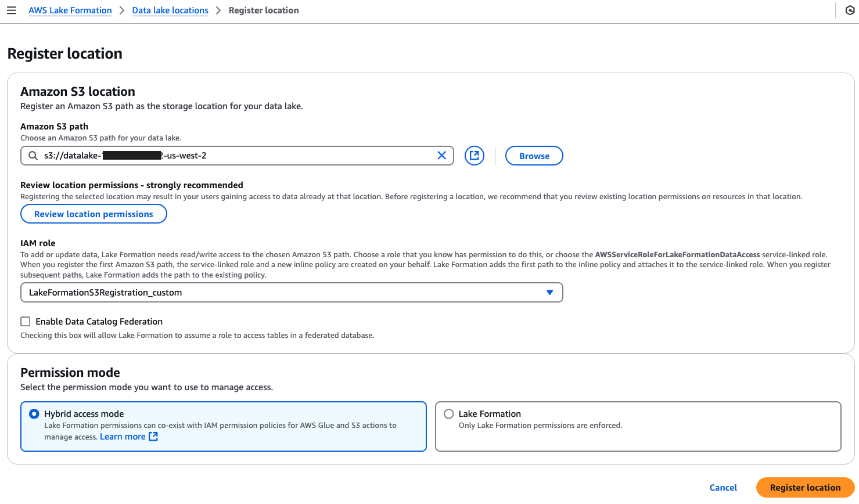Image resolution: width=859 pixels, height=504 pixels.
Task: Enable Data Catalog Federation checkbox
Action: click(x=26, y=322)
